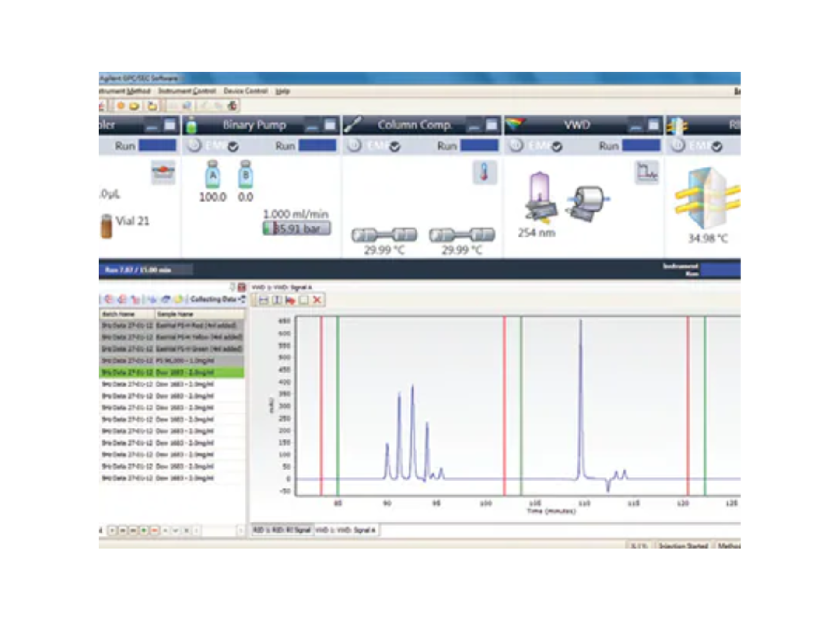Click the red X icon in chromatogram toolbar
Screen dimensions: 840x620
(x=317, y=300)
